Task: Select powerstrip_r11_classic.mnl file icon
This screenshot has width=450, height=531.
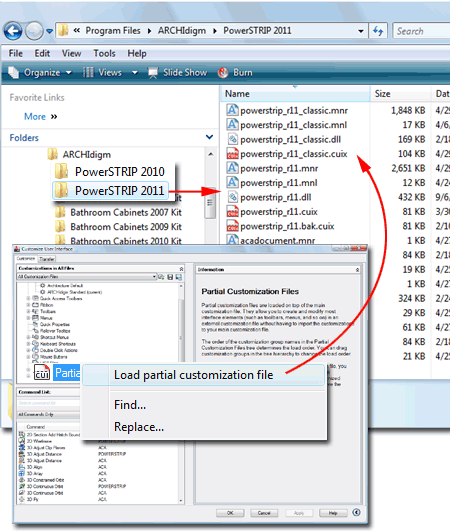Action: [x=232, y=125]
